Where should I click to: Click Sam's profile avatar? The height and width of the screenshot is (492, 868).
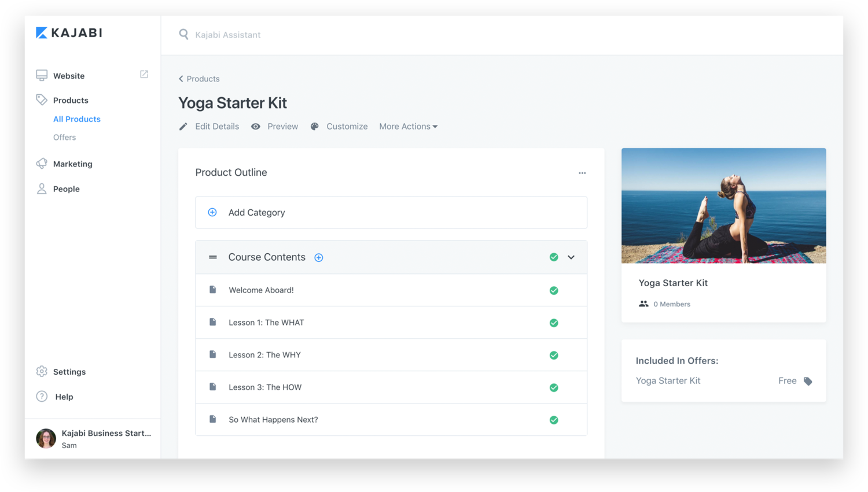click(x=46, y=438)
